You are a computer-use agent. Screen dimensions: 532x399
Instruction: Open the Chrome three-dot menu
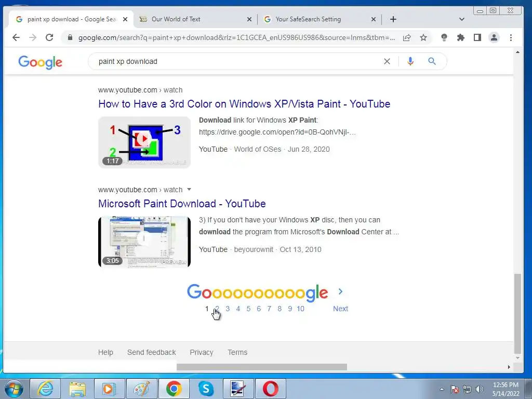pyautogui.click(x=511, y=37)
